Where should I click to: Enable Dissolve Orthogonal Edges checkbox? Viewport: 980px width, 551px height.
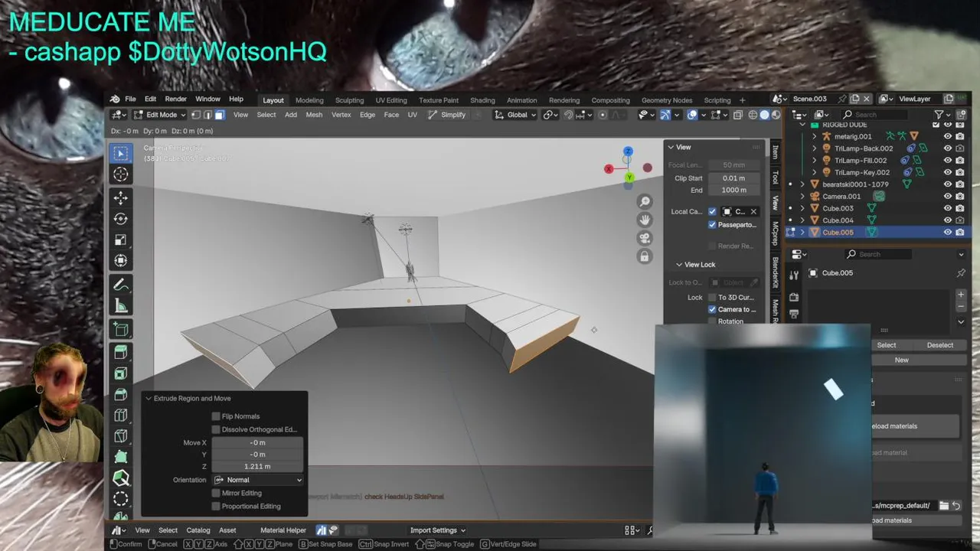pos(216,429)
